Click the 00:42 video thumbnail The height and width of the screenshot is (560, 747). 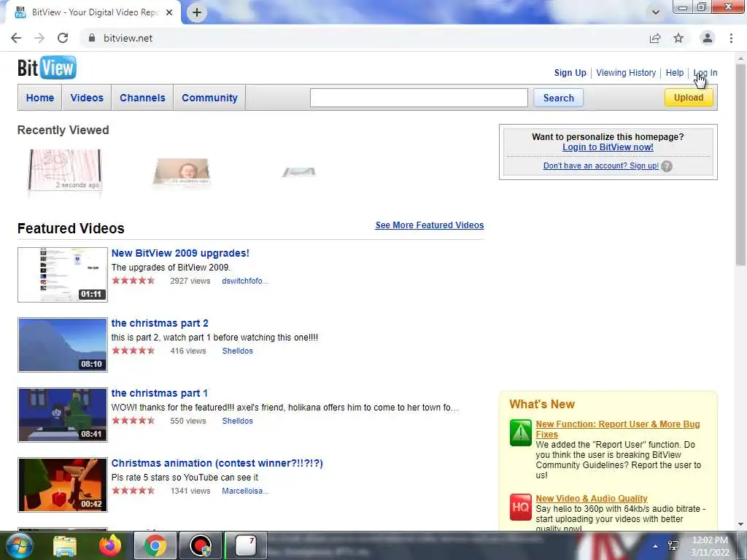[x=63, y=484]
